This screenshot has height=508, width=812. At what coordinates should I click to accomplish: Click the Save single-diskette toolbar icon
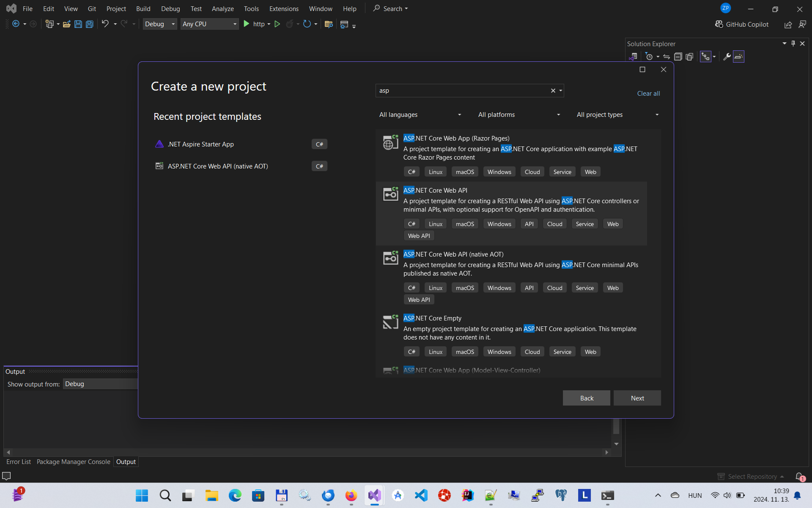pos(78,24)
